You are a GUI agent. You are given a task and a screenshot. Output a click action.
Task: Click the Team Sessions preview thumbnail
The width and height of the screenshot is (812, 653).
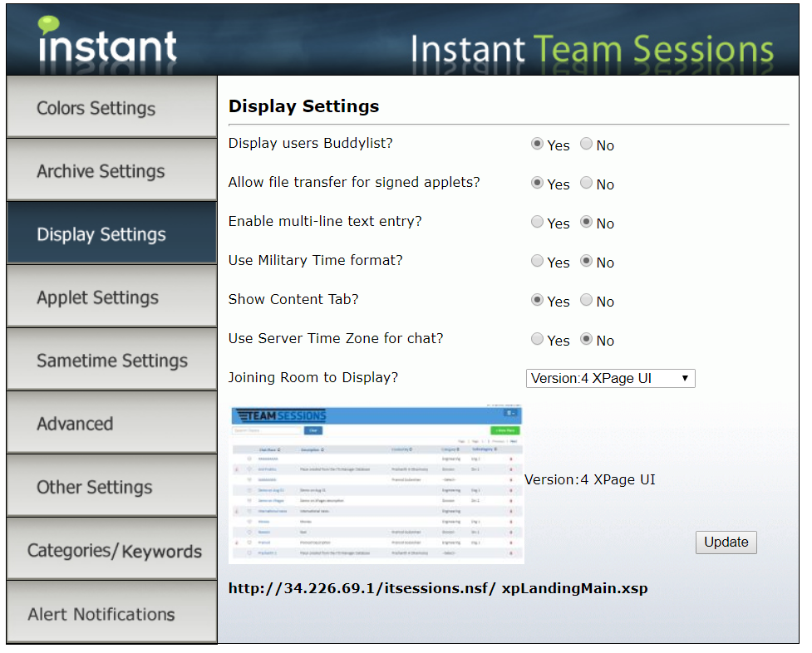point(376,484)
